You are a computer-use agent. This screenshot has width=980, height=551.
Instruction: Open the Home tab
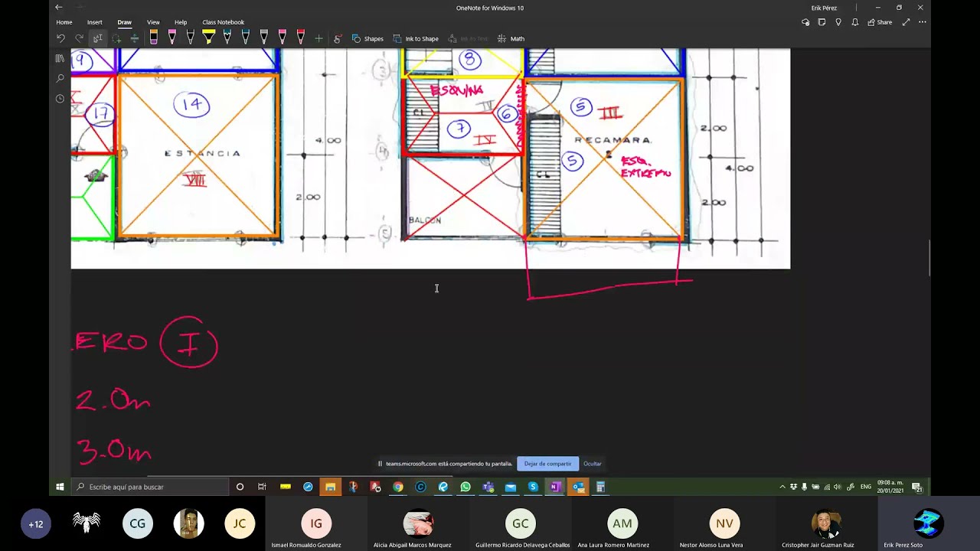tap(64, 22)
